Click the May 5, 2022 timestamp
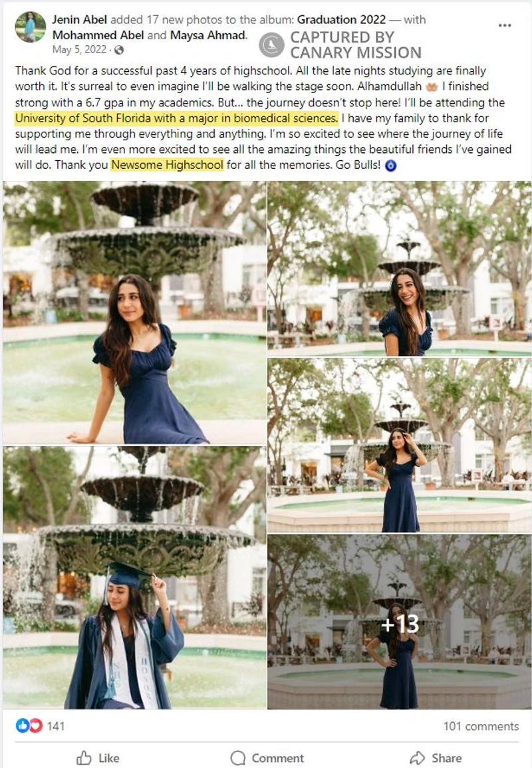Screen dimensions: 532x768 point(79,50)
